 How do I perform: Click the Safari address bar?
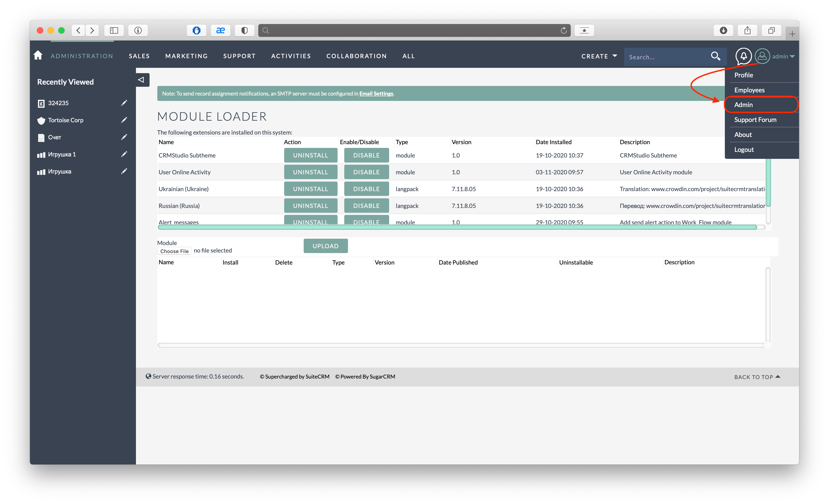(x=414, y=30)
